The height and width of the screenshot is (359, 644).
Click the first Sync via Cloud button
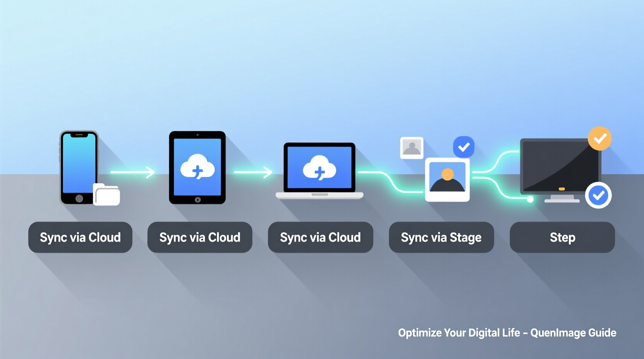(80, 238)
